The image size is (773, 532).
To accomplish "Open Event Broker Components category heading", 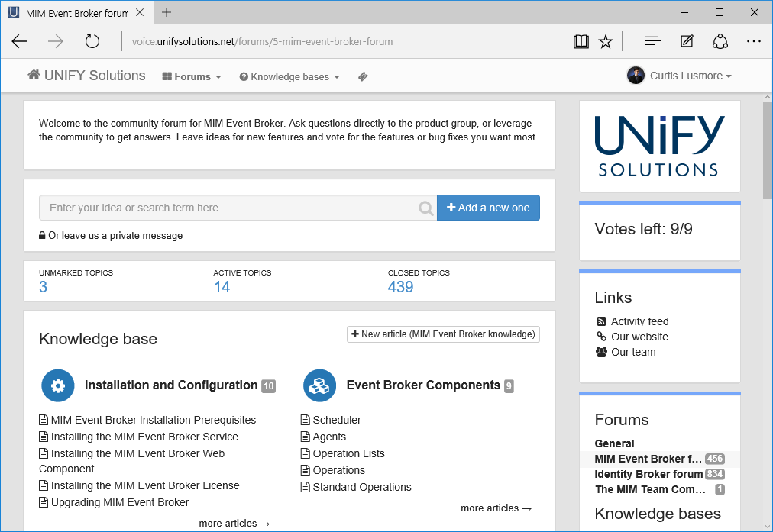I will tap(423, 385).
